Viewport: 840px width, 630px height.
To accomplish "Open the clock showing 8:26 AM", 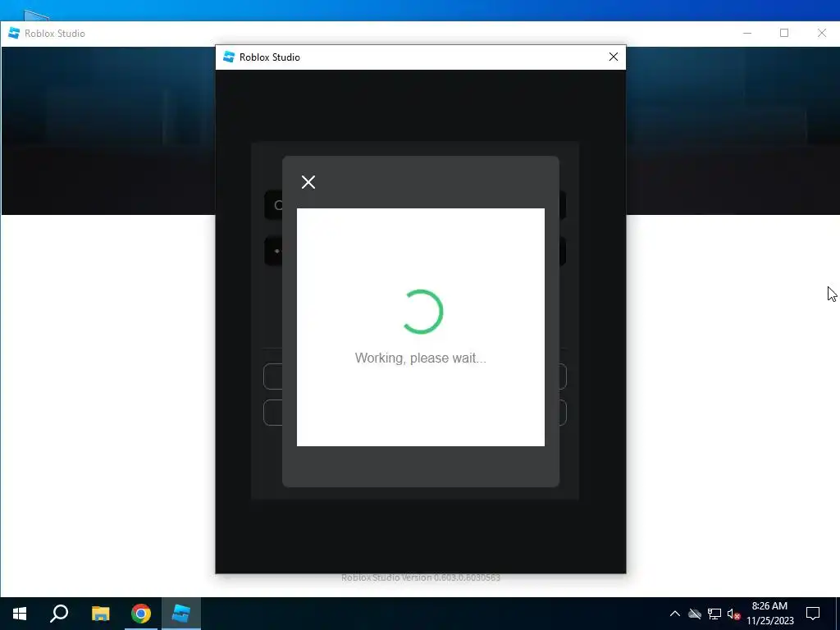I will pos(769,614).
